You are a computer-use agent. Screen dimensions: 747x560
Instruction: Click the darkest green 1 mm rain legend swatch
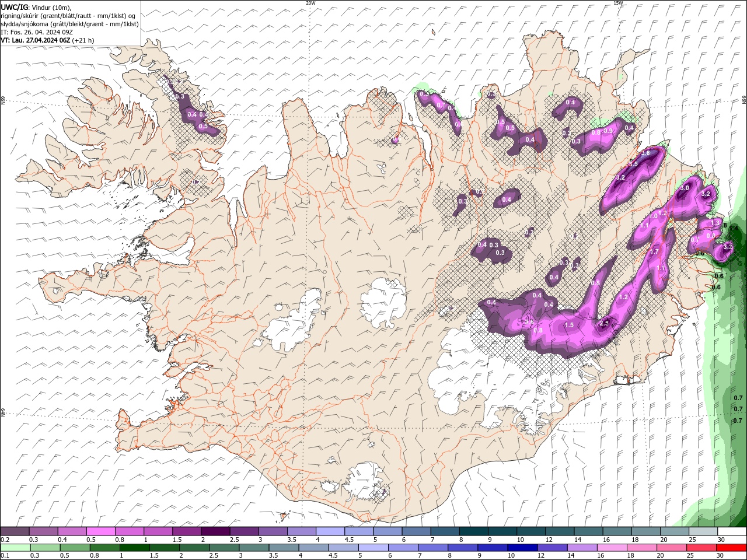click(135, 548)
